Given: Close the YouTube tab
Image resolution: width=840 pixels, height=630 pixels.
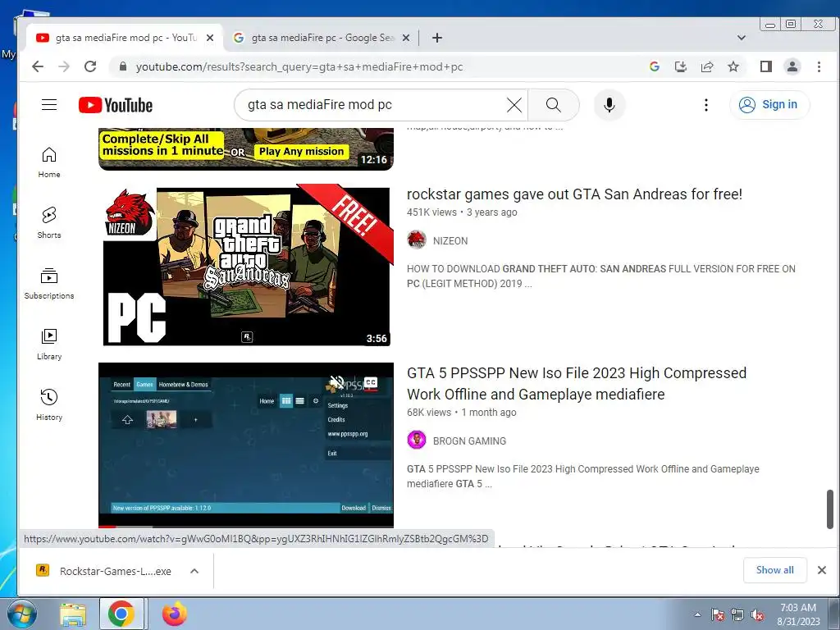Looking at the screenshot, I should coord(210,38).
